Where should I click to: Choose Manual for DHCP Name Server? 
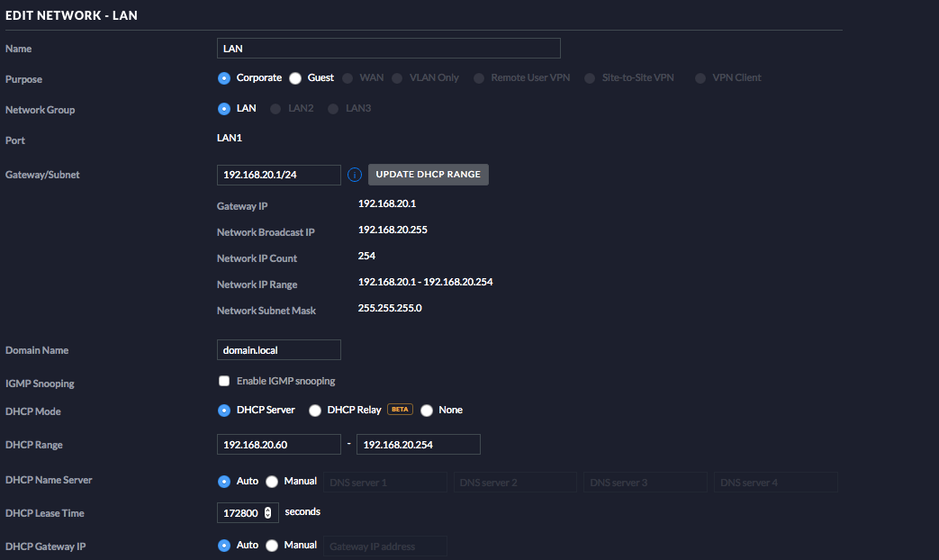(x=272, y=482)
